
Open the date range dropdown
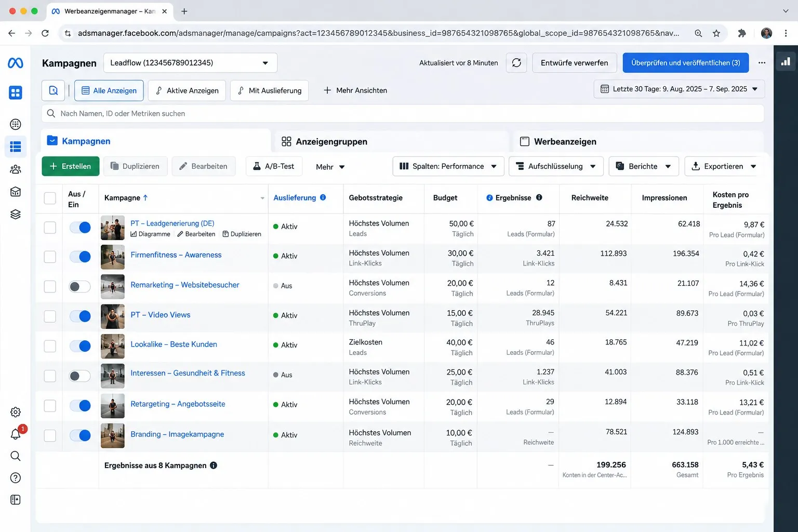(x=679, y=89)
